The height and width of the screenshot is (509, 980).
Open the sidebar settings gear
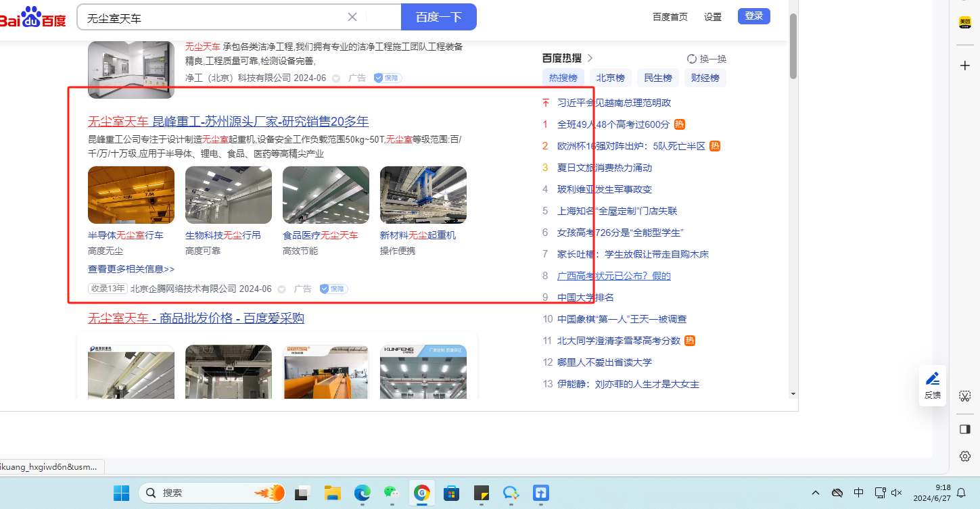point(965,456)
